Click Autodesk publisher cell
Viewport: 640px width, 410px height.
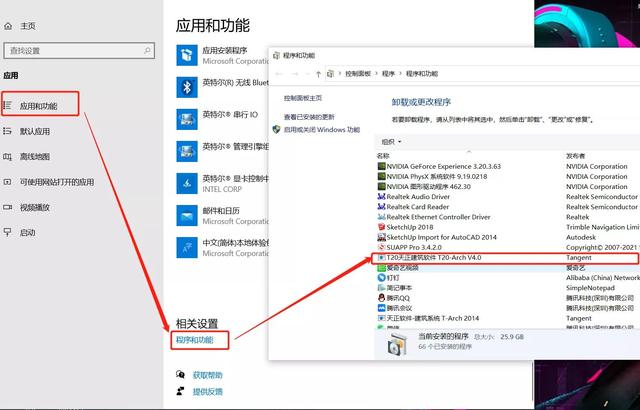click(x=581, y=237)
